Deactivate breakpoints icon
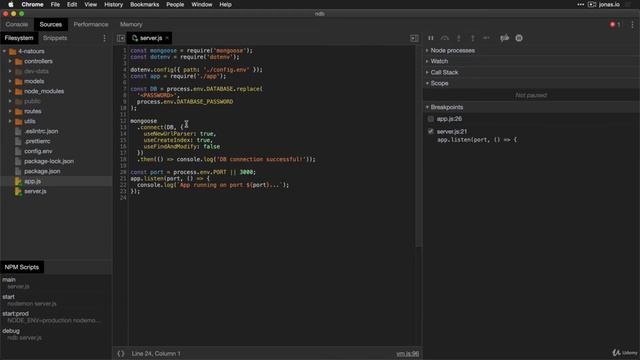Image resolution: width=640 pixels, height=360 pixels. (504, 38)
